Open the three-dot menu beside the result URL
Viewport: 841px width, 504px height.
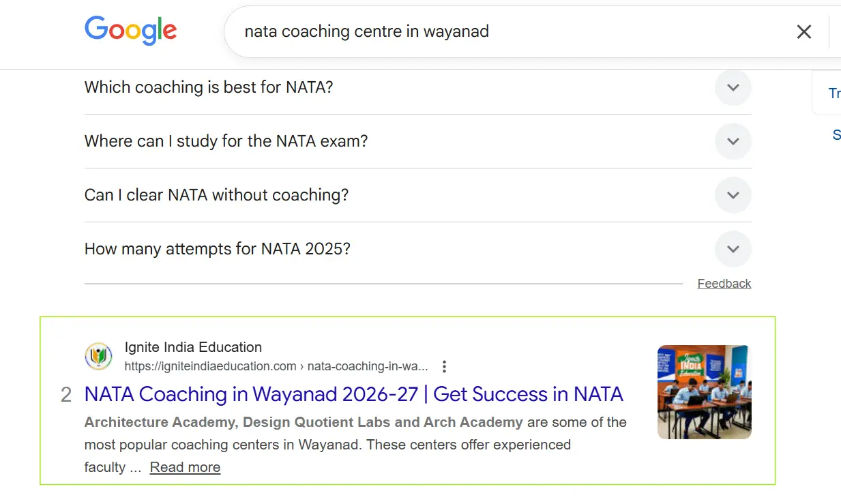coord(444,366)
